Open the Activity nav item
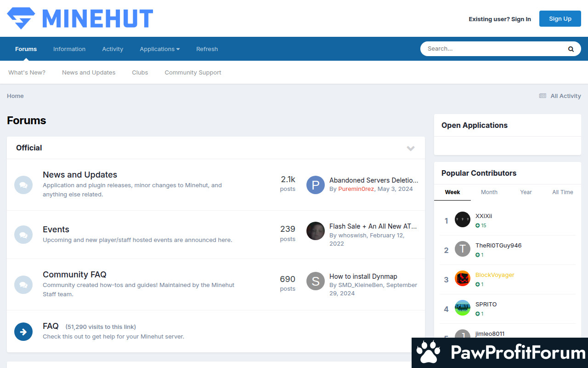 [x=113, y=49]
